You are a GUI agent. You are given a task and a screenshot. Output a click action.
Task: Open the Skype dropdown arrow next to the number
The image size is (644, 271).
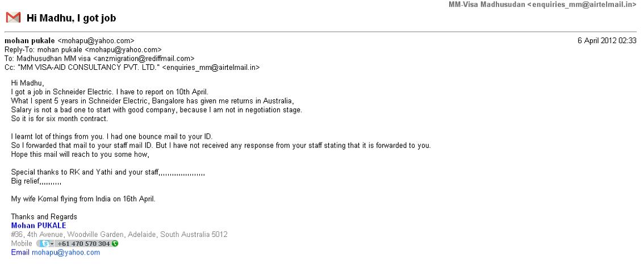point(52,244)
